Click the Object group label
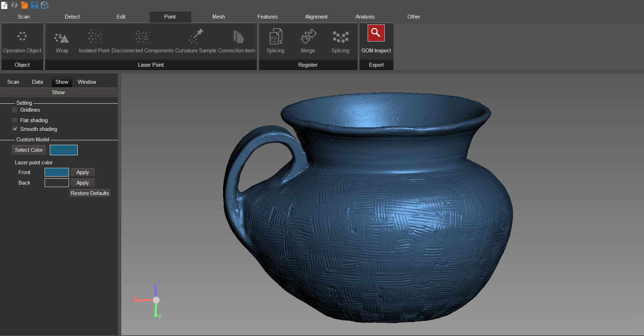Viewport: 644px width, 336px height. click(x=22, y=65)
